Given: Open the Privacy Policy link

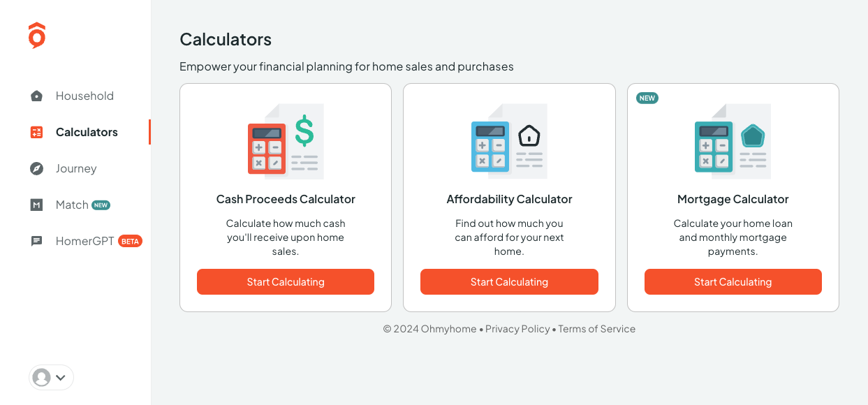Looking at the screenshot, I should 517,329.
